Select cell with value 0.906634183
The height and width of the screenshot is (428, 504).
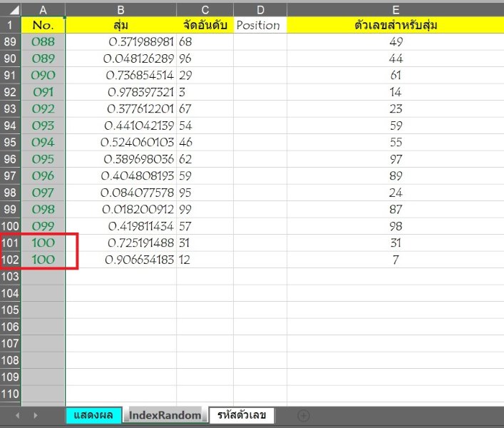pyautogui.click(x=120, y=260)
